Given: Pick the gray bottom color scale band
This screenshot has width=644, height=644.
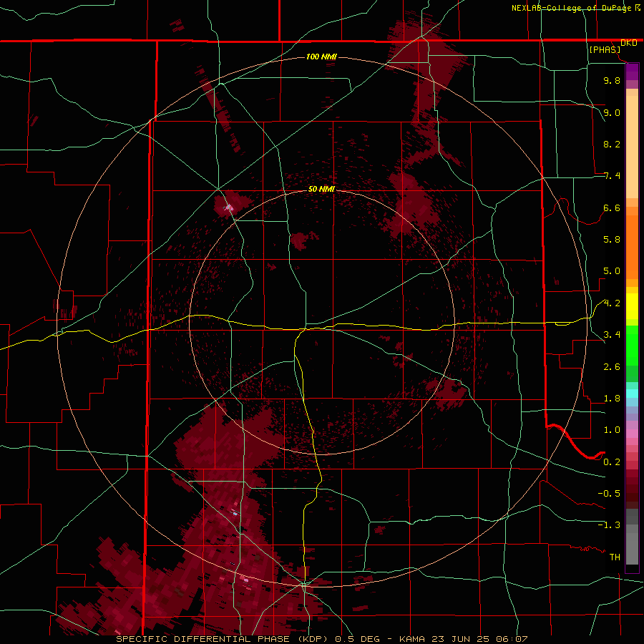Looking at the screenshot, I should pos(632,548).
